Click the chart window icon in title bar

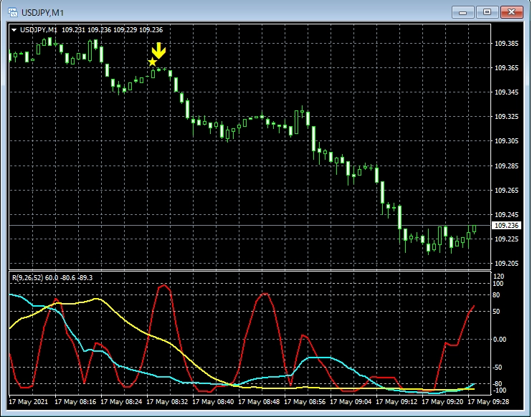point(13,11)
